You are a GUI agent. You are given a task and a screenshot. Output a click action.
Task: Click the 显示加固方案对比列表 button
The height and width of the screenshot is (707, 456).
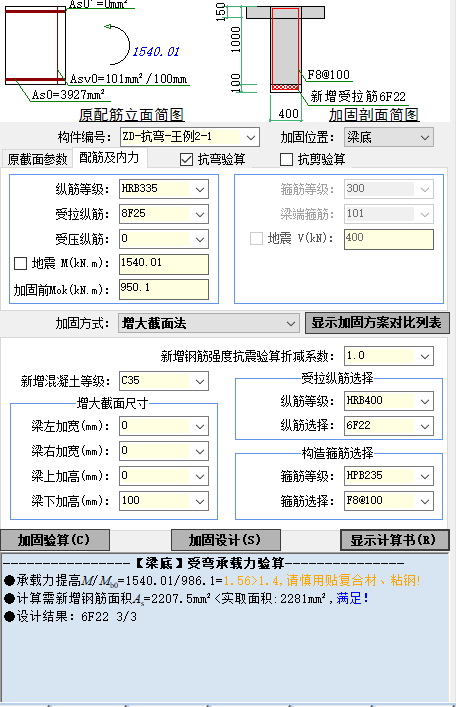(x=377, y=323)
